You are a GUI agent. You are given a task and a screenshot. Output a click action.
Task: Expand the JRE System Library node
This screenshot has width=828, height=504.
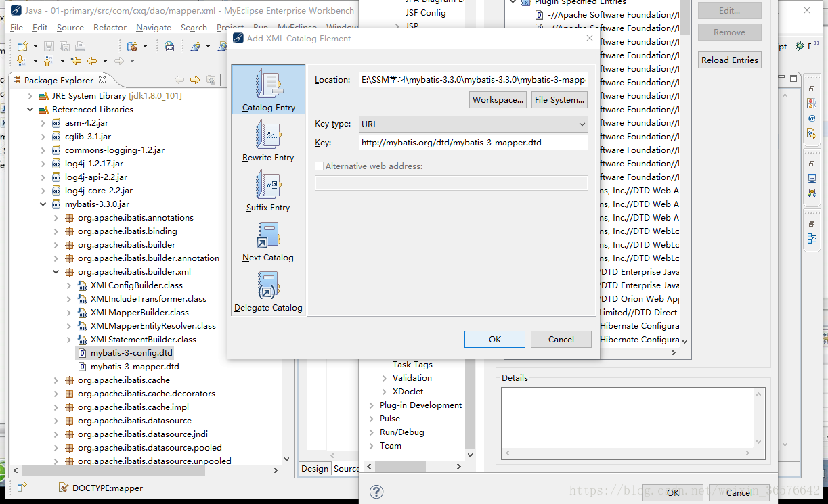tap(30, 96)
